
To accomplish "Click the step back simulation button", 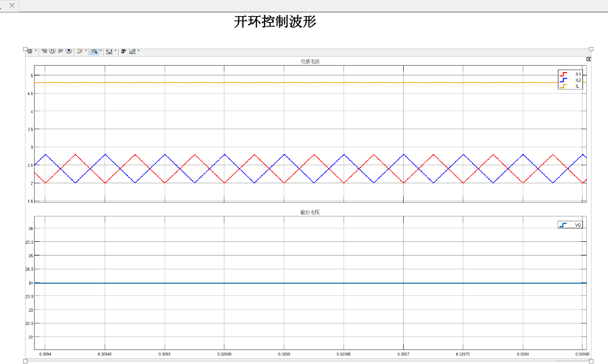I will (x=44, y=51).
